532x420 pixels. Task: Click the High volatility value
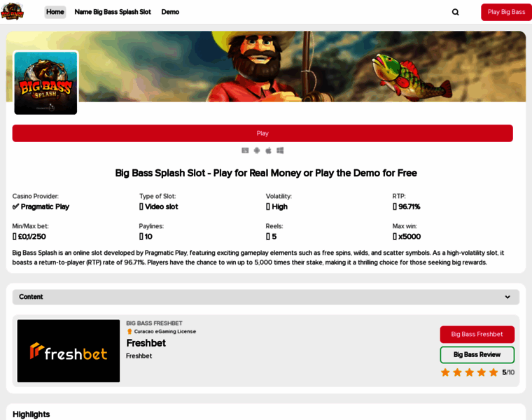pyautogui.click(x=279, y=206)
